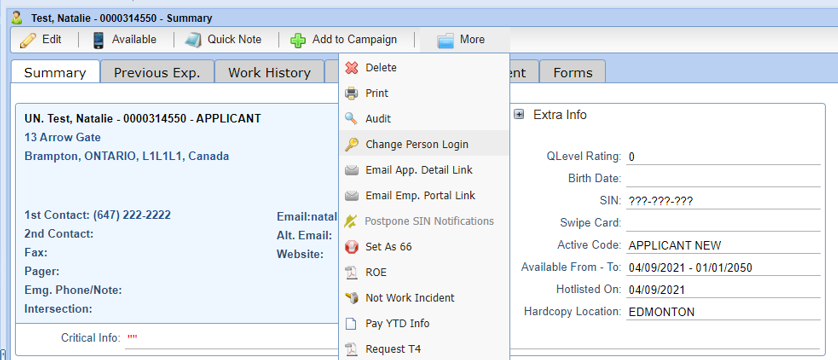Click the Intersection label

coord(58,309)
